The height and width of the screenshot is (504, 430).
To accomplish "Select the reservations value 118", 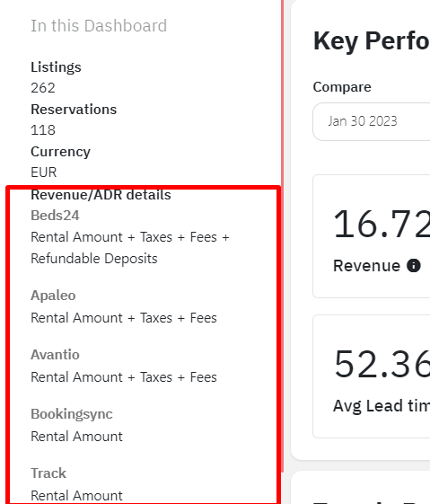I will click(43, 130).
